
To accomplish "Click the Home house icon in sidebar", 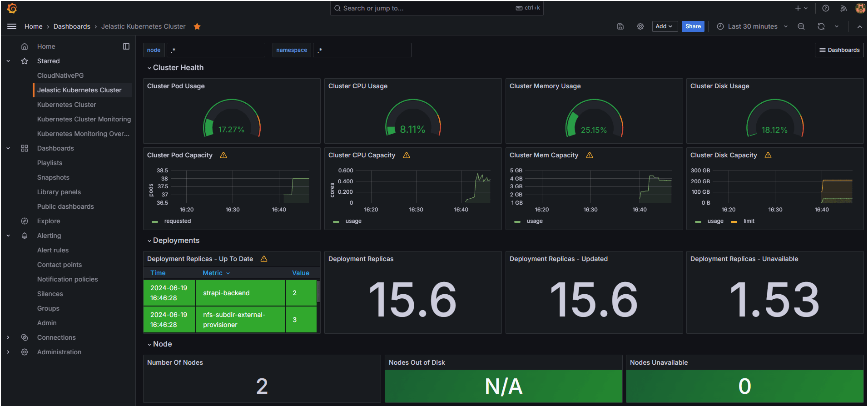I will coord(25,46).
